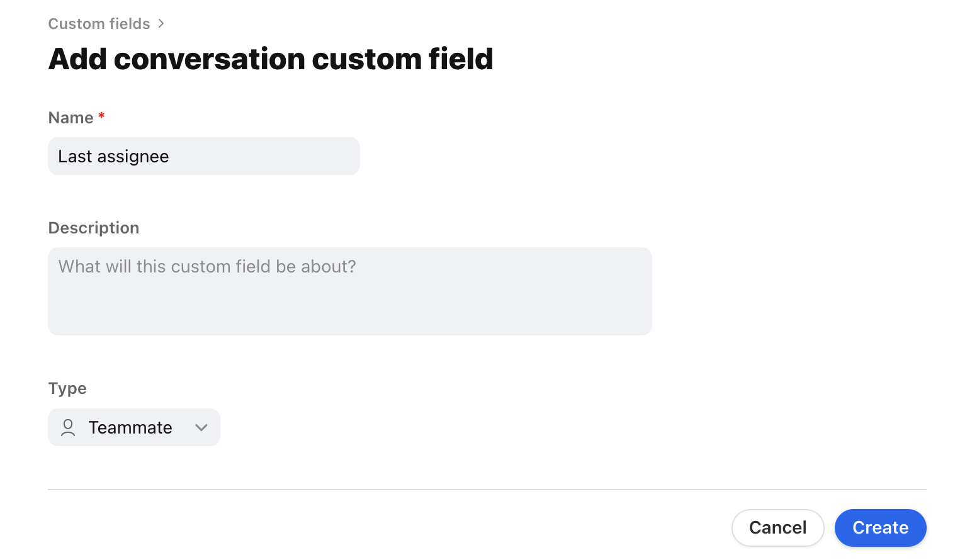Click the breadcrumb chevron arrow icon
The height and width of the screenshot is (560, 972).
161,23
